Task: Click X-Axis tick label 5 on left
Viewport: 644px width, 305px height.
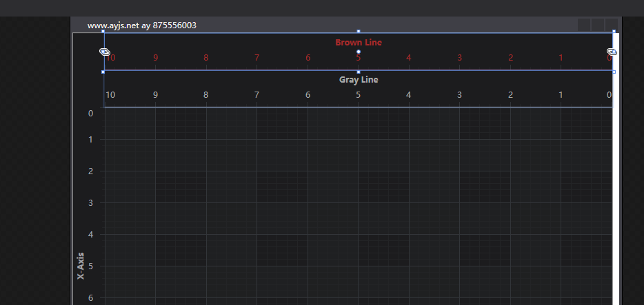Action: 91,266
